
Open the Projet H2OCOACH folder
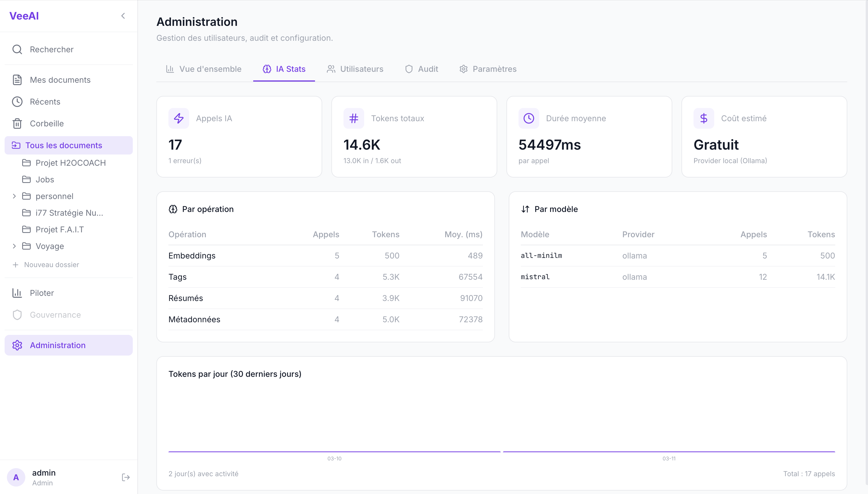pos(70,163)
